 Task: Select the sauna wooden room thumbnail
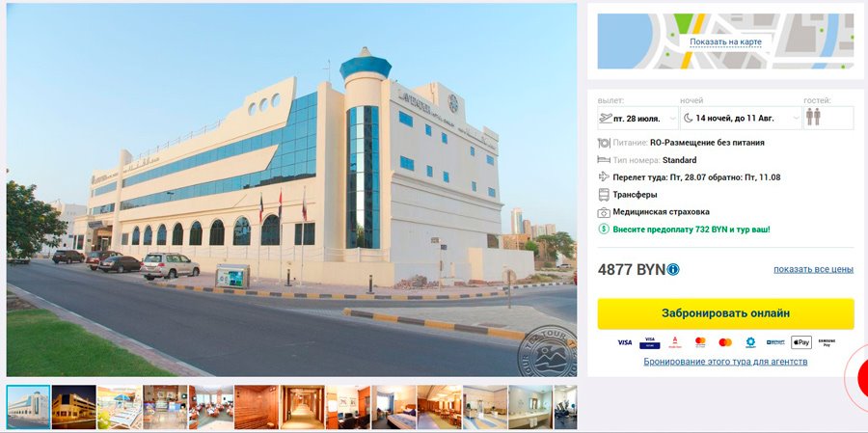tap(257, 407)
